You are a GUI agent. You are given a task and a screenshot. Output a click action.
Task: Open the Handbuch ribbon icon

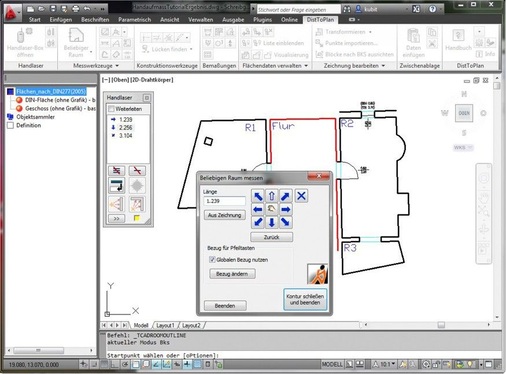click(458, 40)
